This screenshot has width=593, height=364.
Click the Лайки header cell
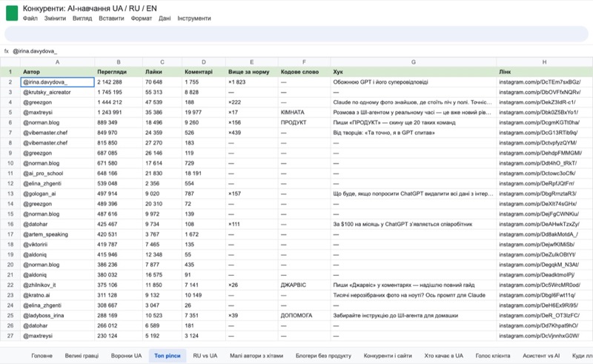pyautogui.click(x=162, y=72)
